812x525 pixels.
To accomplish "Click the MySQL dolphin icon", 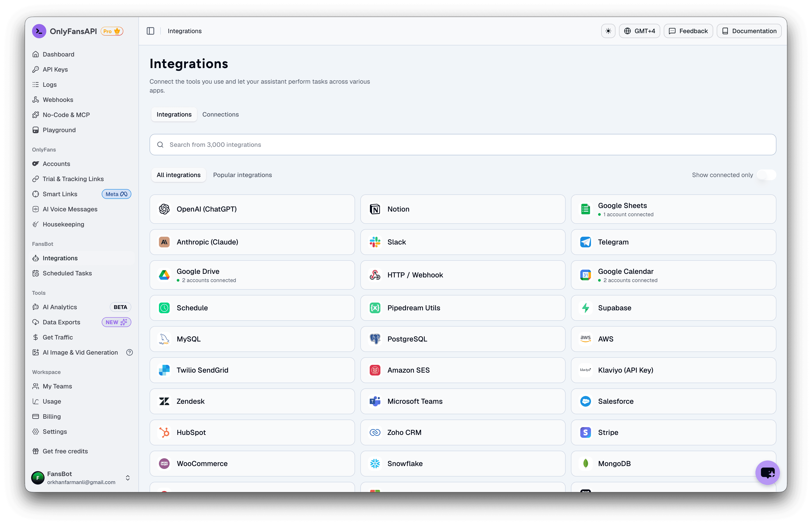I will click(164, 339).
